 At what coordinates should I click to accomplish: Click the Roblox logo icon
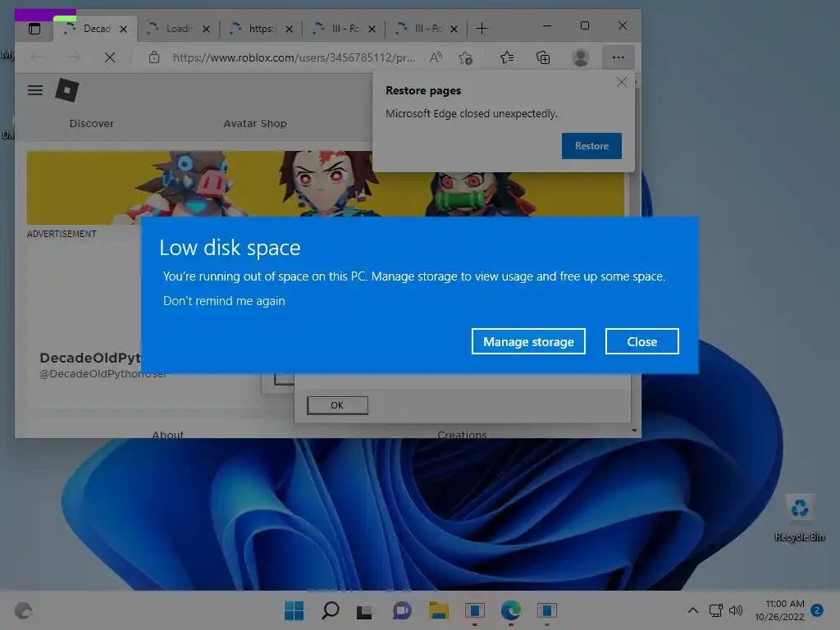pos(67,90)
